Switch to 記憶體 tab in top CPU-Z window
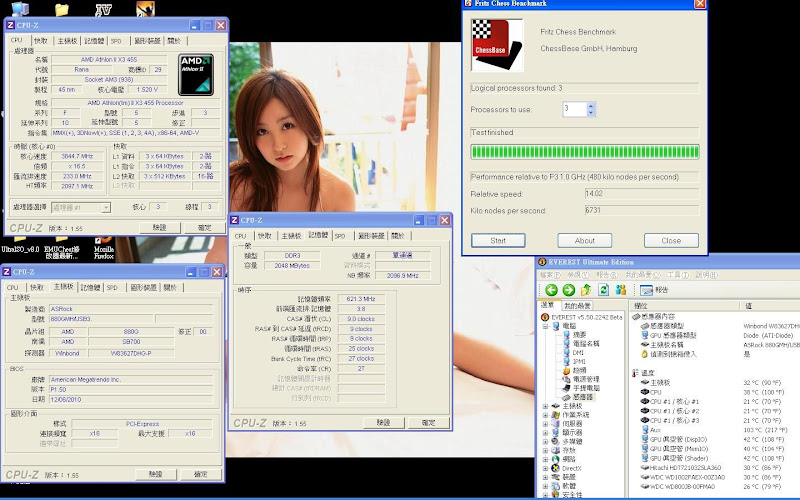 [x=94, y=41]
